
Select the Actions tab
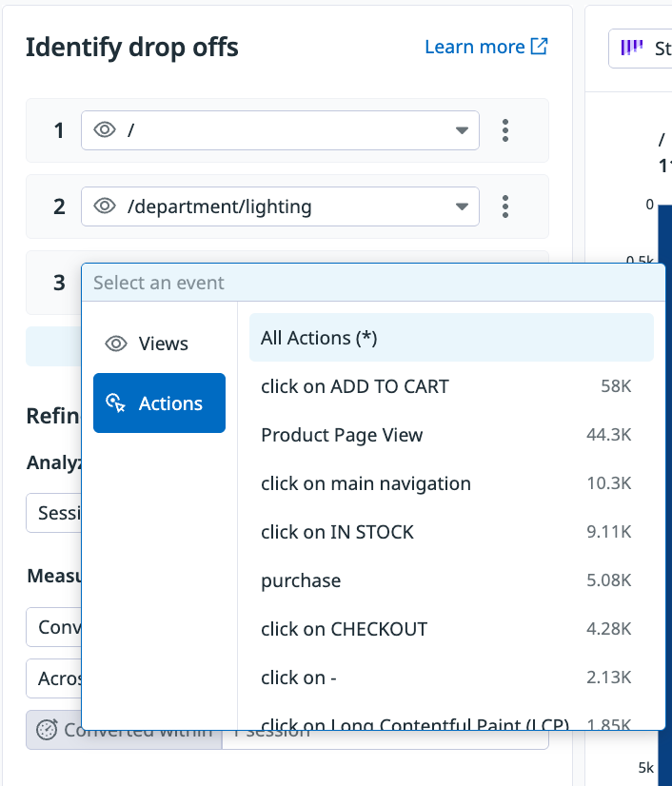(x=159, y=403)
